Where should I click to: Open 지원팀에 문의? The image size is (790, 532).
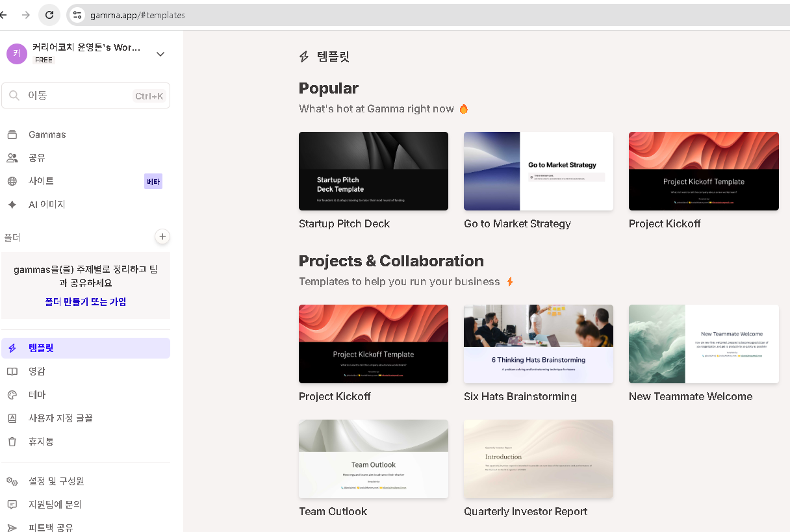click(85, 505)
